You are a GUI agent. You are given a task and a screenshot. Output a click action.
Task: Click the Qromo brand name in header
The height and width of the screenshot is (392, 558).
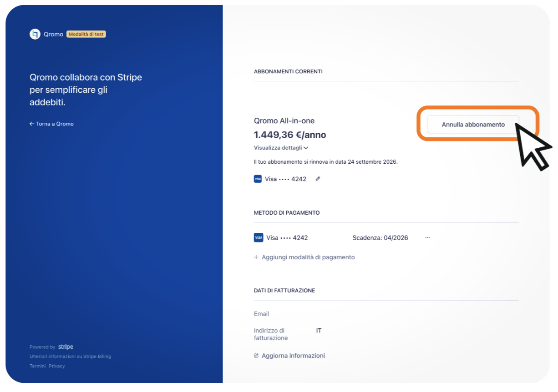(x=54, y=34)
